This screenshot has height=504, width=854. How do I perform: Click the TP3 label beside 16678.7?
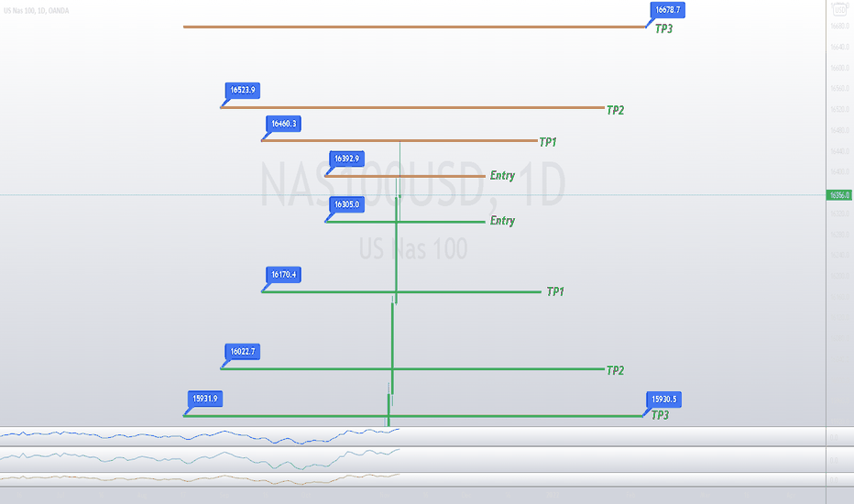[x=663, y=29]
